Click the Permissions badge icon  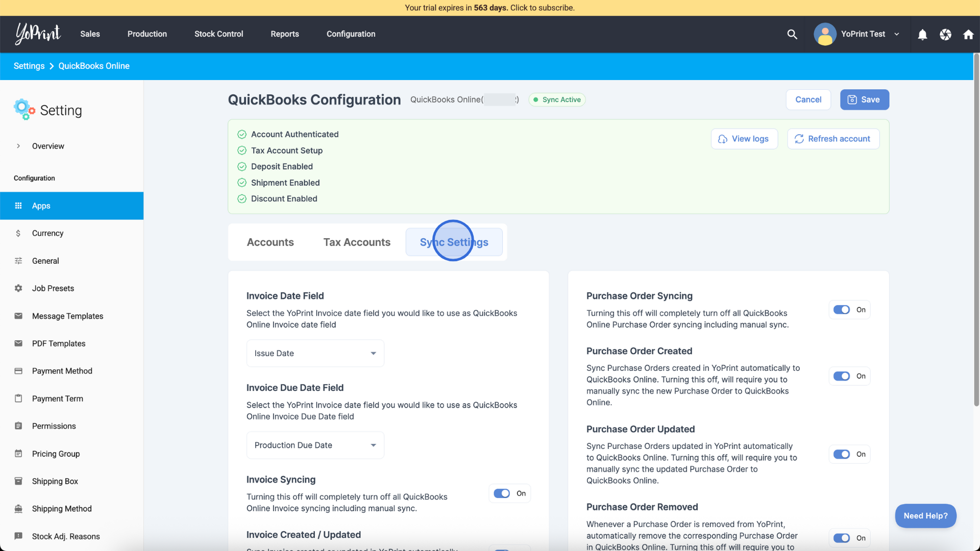18,426
